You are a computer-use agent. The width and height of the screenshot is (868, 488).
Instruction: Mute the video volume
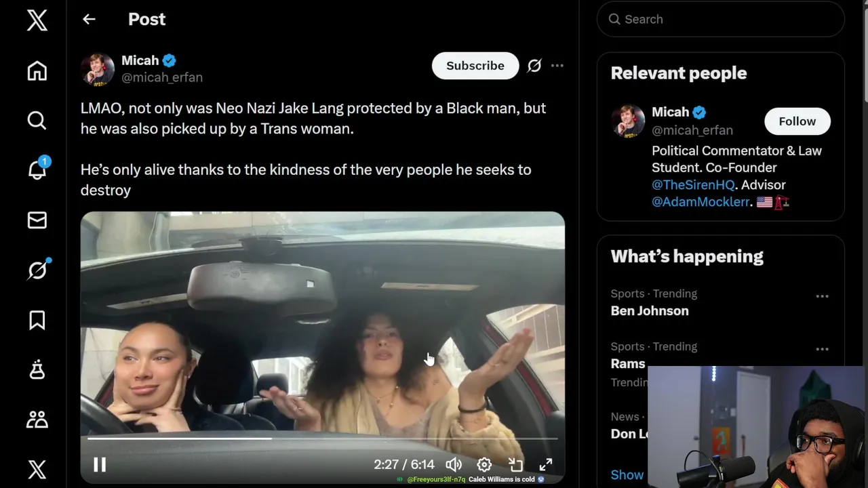[454, 464]
